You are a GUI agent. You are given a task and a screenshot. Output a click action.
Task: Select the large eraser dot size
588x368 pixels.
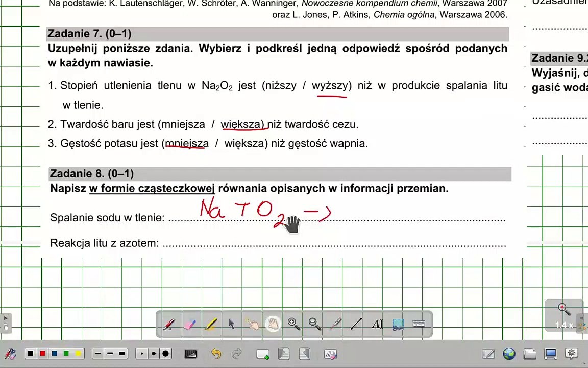(166, 353)
